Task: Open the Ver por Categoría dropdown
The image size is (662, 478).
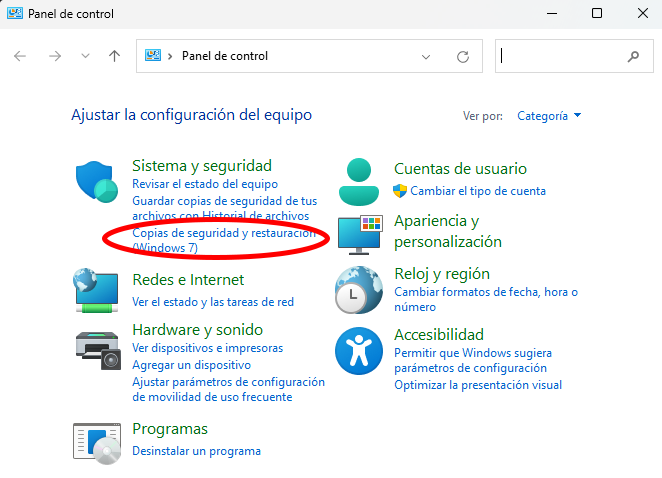Action: point(549,116)
